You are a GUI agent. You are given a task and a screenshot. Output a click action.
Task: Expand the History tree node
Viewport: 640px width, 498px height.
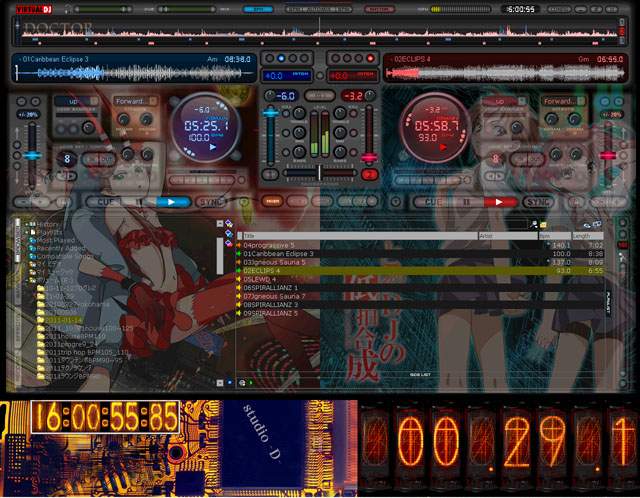click(x=27, y=225)
